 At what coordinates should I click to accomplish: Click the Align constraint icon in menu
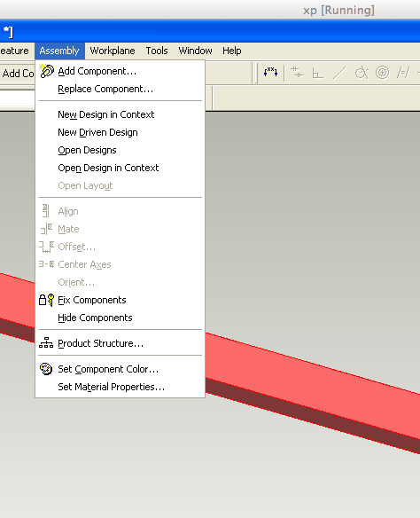coord(46,211)
